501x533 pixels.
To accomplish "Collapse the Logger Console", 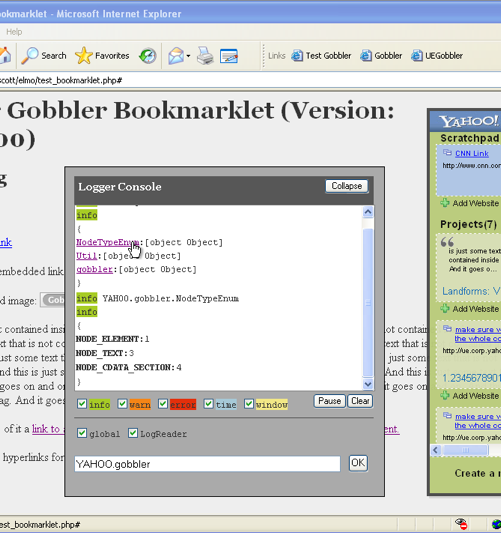I will click(347, 186).
